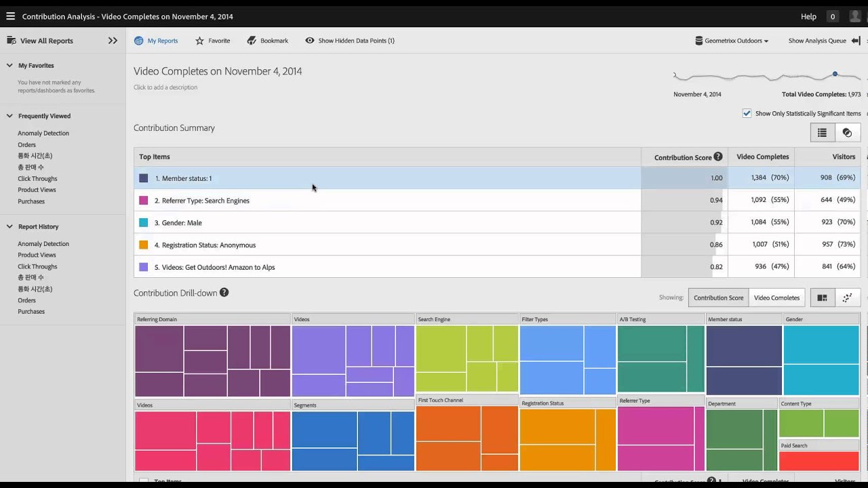Click the Analysis Queue collapse arrow icon
This screenshot has width=868, height=488.
click(856, 41)
